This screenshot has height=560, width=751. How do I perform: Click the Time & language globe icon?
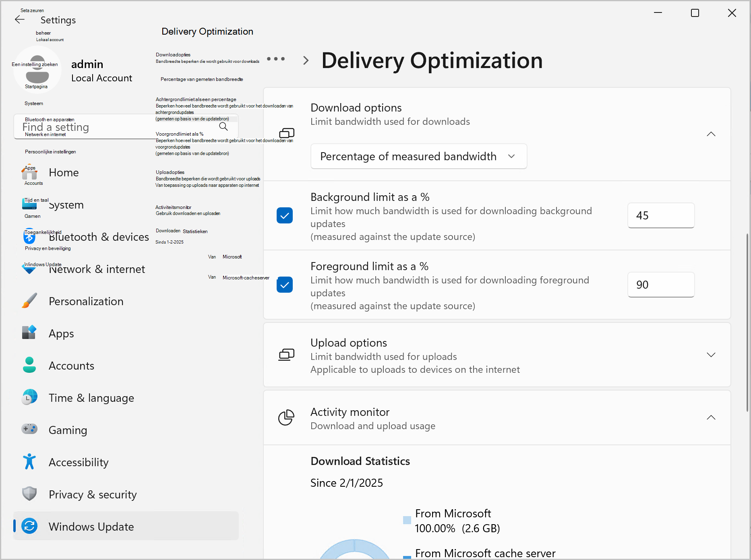point(29,397)
